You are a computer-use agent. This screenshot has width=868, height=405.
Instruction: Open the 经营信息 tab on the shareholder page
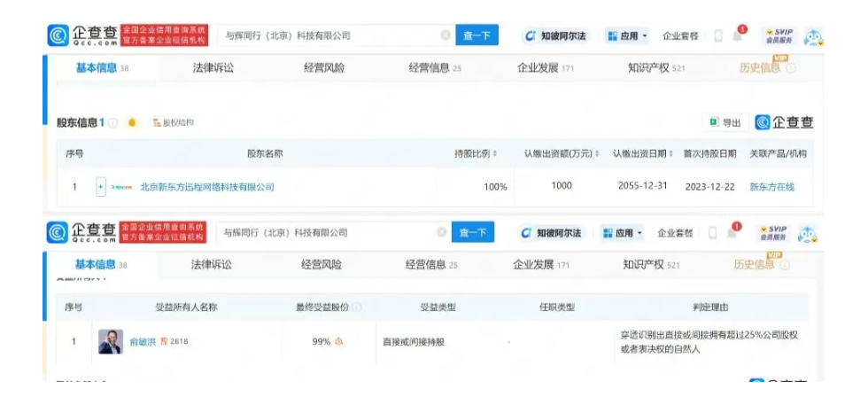coord(435,68)
